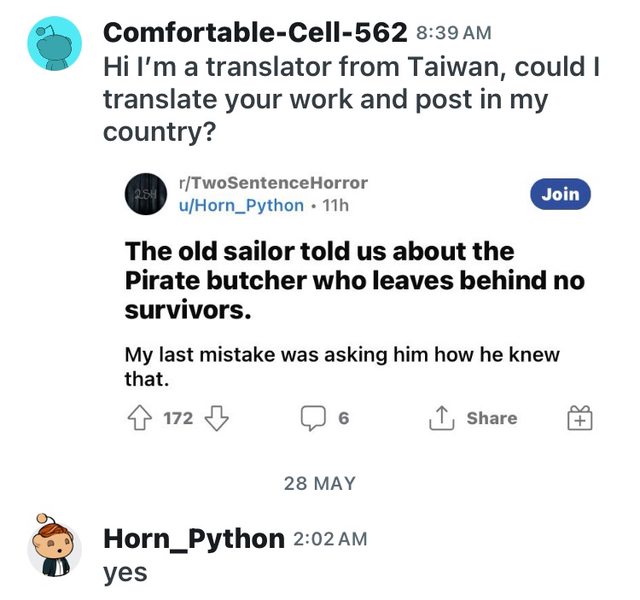Click the Share label on post
The width and height of the screenshot is (640, 600).
point(492,418)
